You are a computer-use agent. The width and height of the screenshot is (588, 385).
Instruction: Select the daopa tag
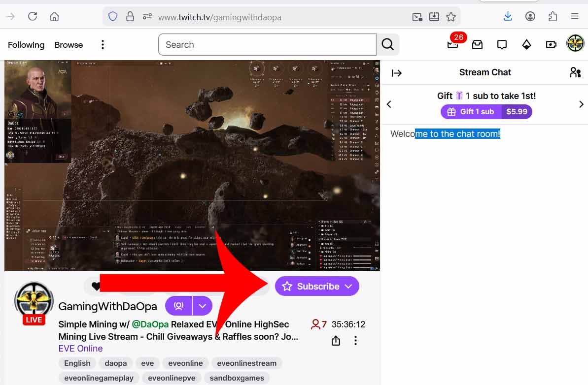[115, 363]
